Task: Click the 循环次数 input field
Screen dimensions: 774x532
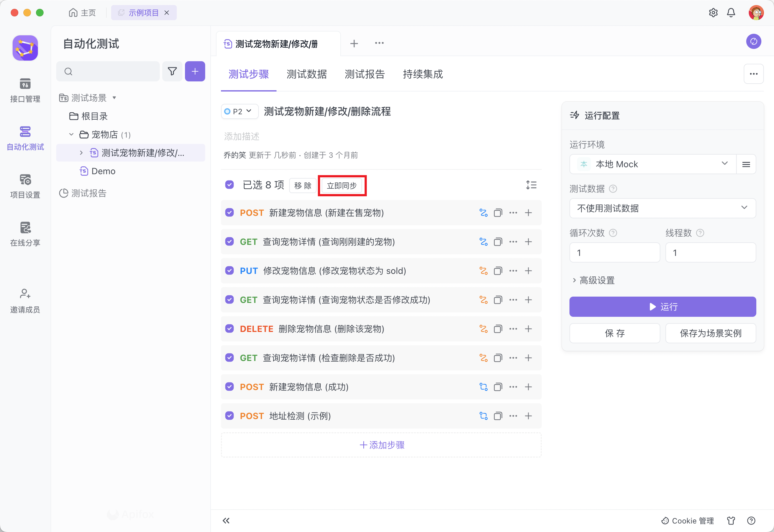Action: 614,253
